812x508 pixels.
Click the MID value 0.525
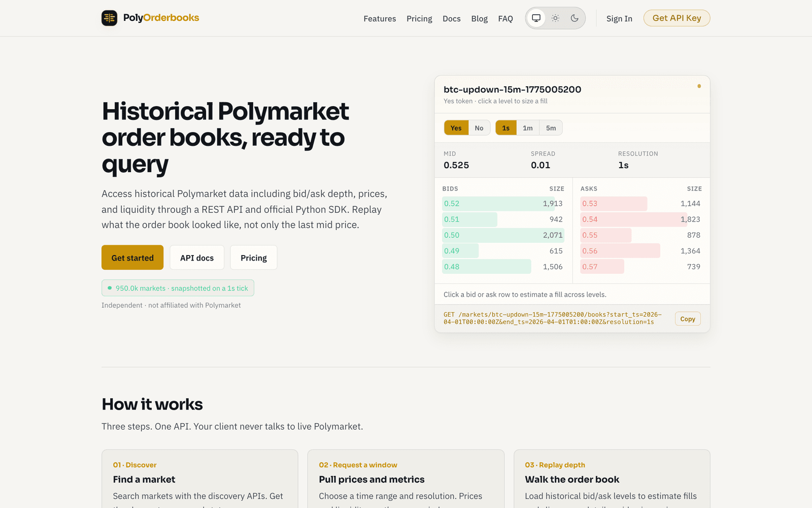456,165
